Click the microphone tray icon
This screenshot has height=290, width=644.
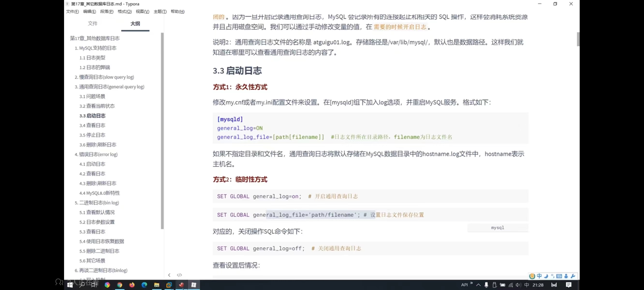point(486,285)
